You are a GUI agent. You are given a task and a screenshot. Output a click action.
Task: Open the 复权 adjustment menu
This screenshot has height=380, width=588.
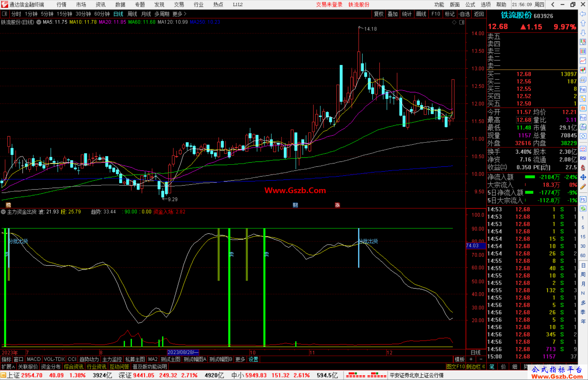(379, 14)
